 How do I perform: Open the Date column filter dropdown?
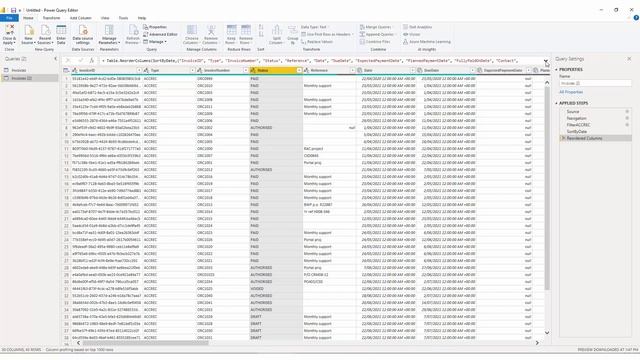412,70
